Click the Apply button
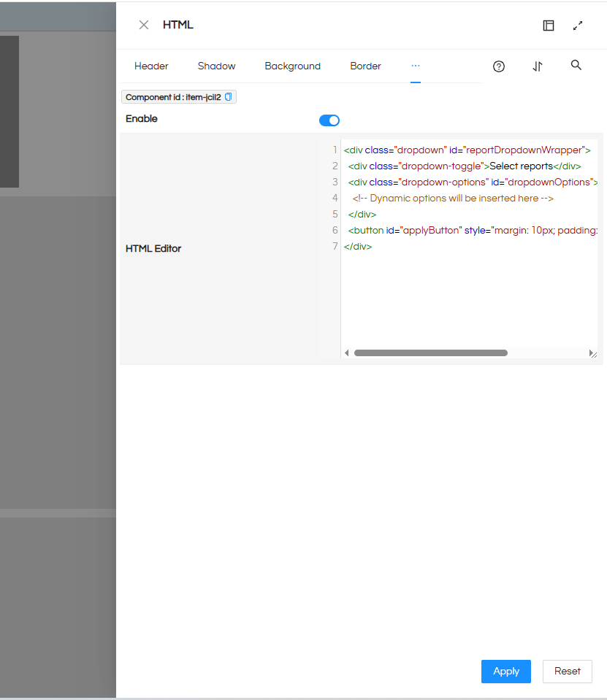The width and height of the screenshot is (607, 700). point(506,672)
